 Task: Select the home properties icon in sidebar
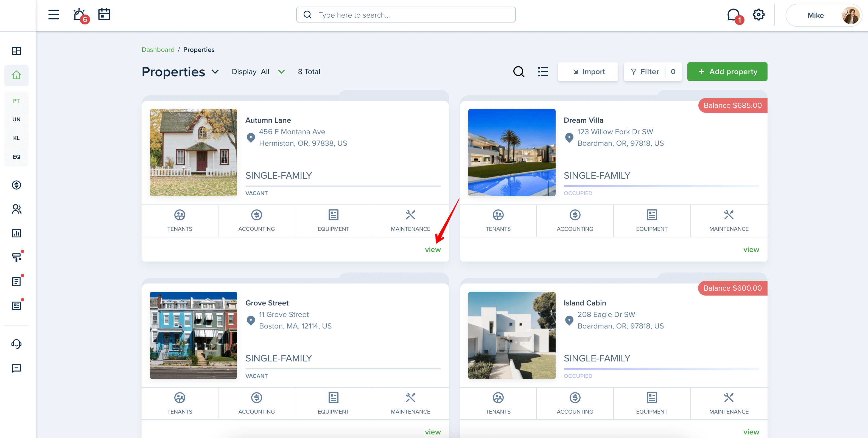pyautogui.click(x=16, y=75)
